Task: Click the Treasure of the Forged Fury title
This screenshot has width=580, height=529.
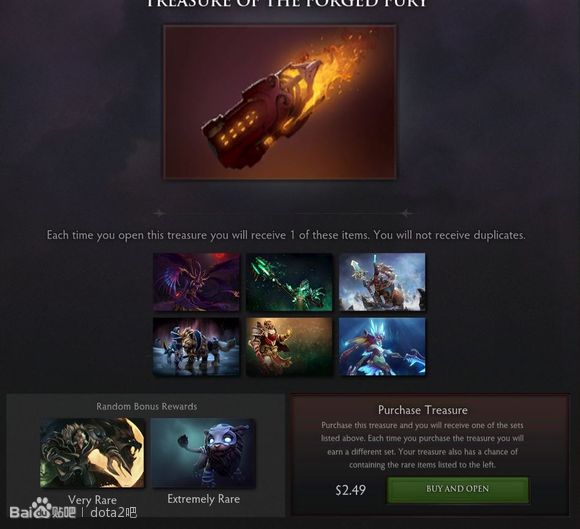Action: (287, 3)
